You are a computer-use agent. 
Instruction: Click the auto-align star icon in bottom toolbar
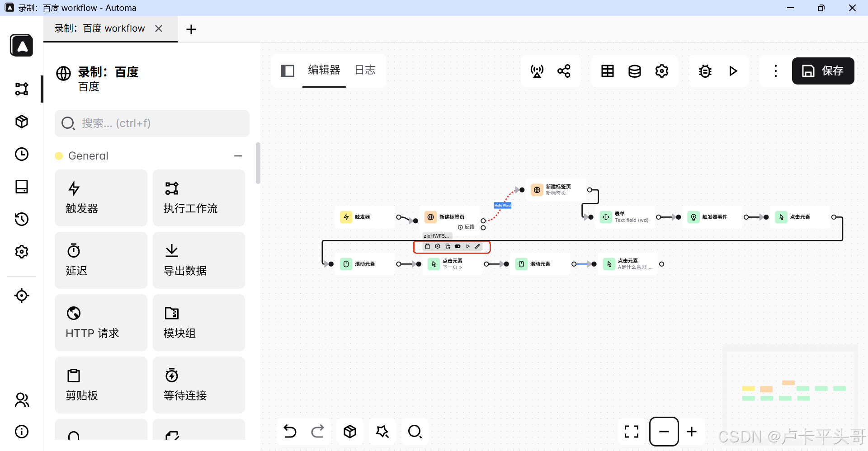[382, 432]
